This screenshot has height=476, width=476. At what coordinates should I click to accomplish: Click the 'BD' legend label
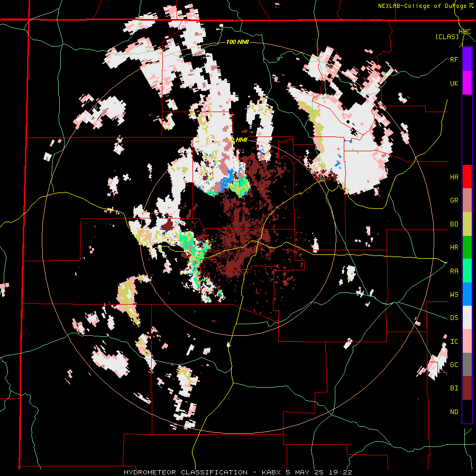pos(454,224)
